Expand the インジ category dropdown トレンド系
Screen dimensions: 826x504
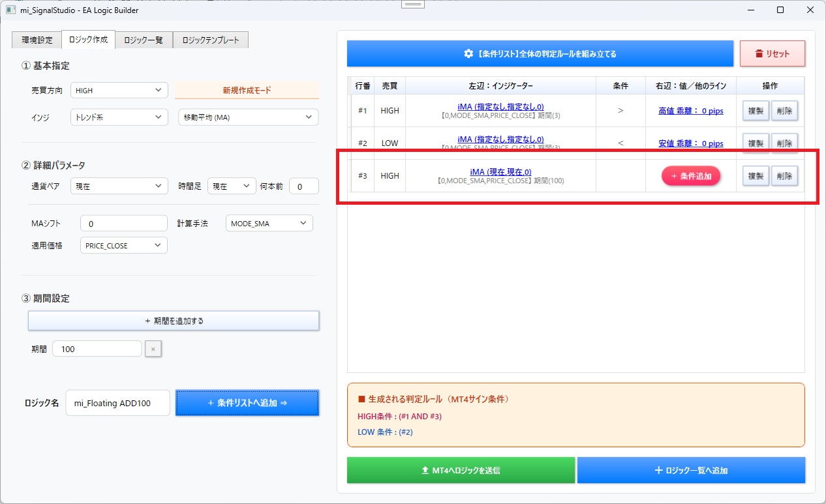[119, 117]
